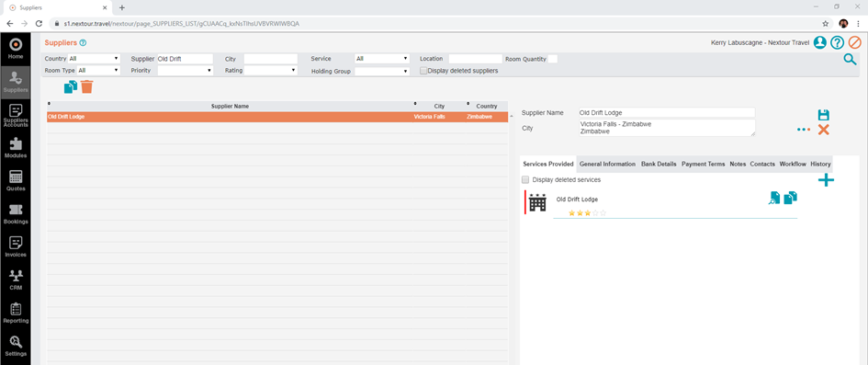
Task: Click the Victoria Falls cell in row
Action: pos(429,118)
